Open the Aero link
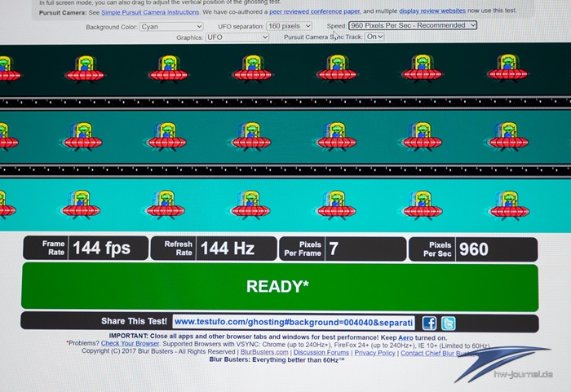This screenshot has height=392, width=571. [405, 337]
